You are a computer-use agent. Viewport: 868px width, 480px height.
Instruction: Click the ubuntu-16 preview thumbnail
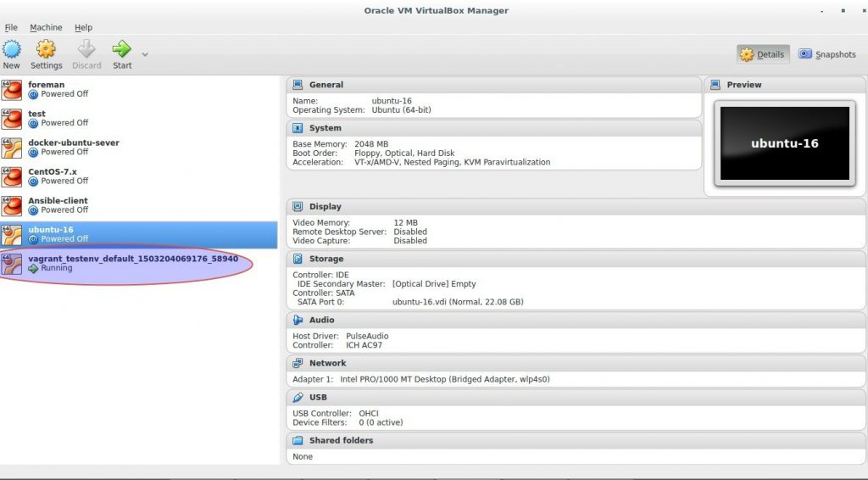click(784, 143)
